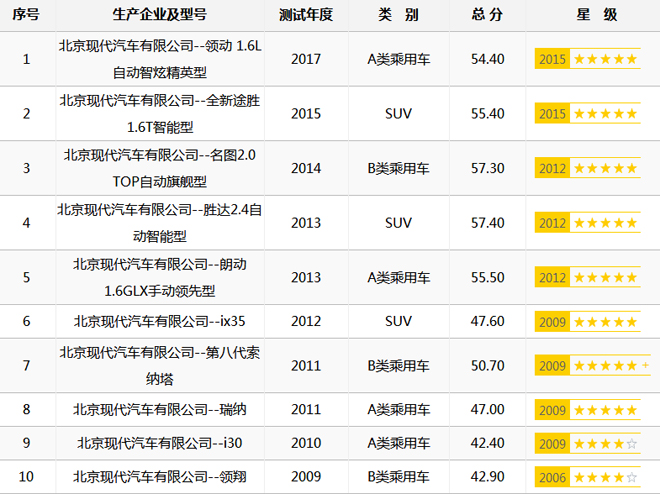Open the 名图2.0 TOP自动旗舰型 entry
Viewport: 660px width, 494px height.
coord(160,168)
